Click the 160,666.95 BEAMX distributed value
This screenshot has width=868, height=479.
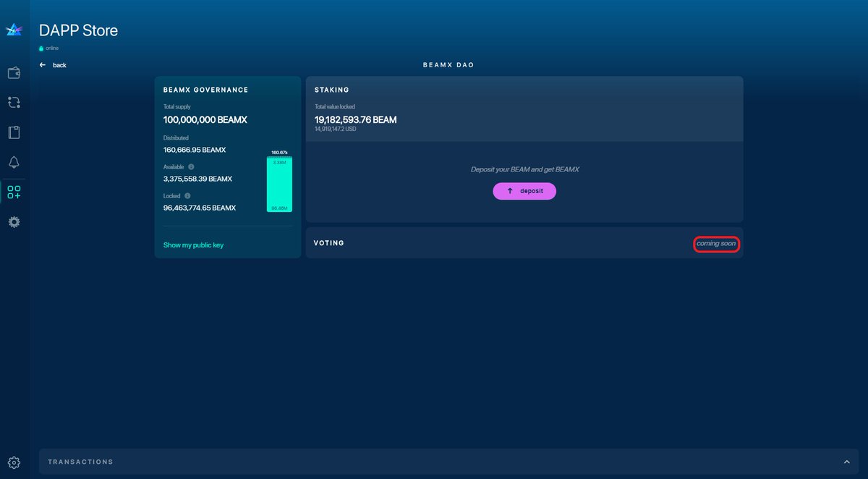(195, 150)
